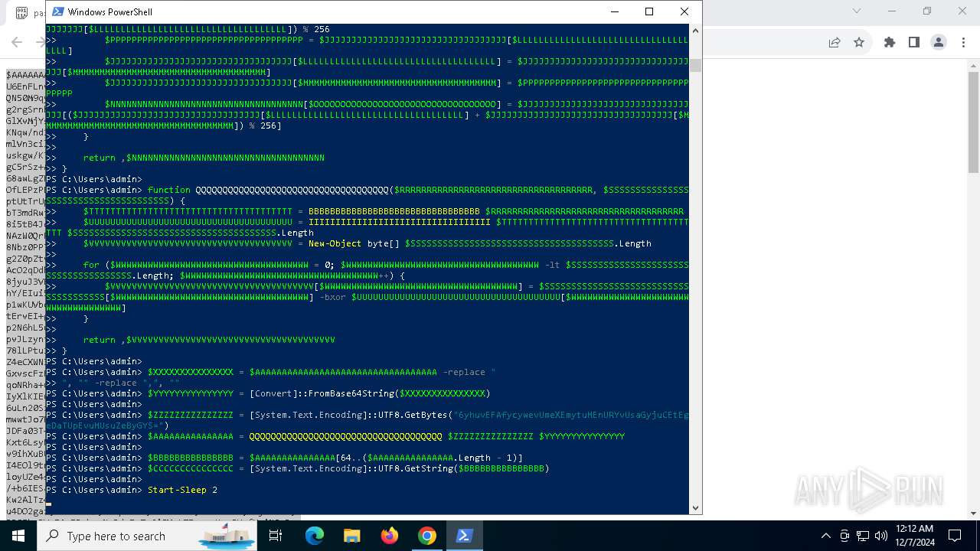Close the Chrome window
Viewport: 980px width, 551px height.
[962, 11]
